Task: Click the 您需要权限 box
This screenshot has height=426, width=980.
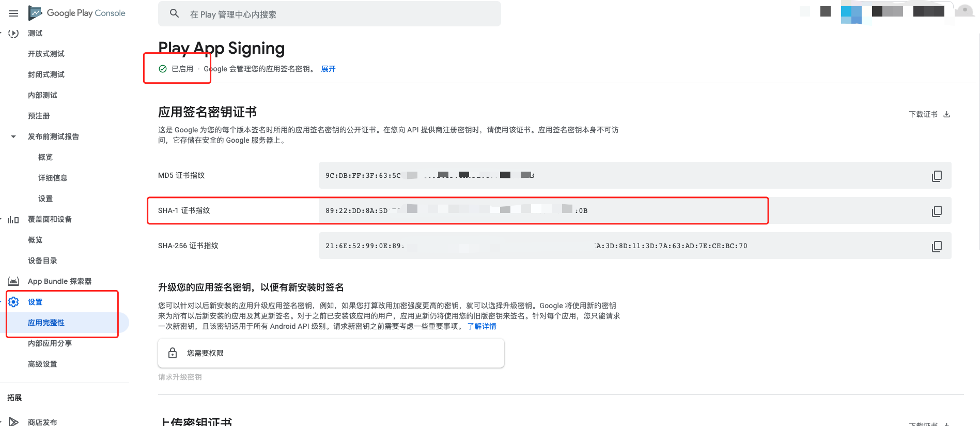Action: coord(331,353)
